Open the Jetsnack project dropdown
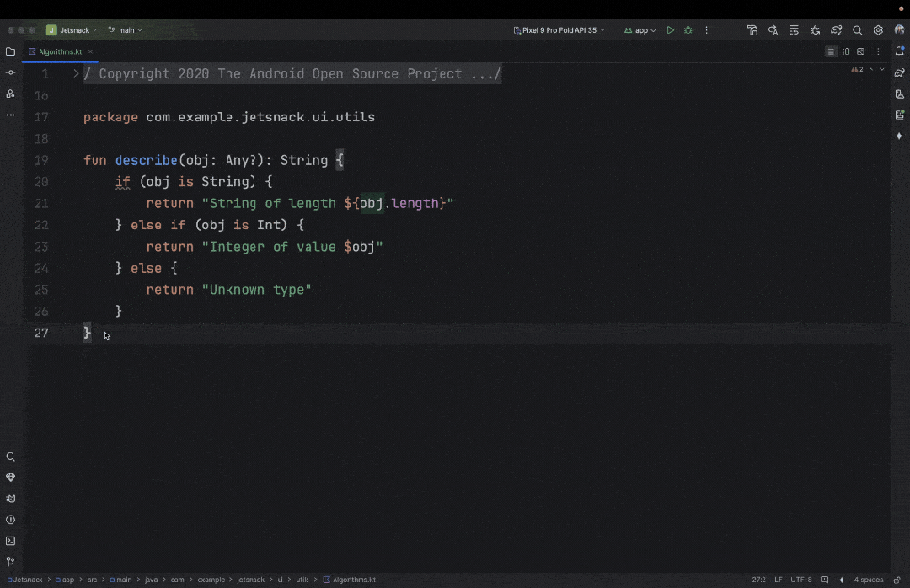 pos(72,30)
